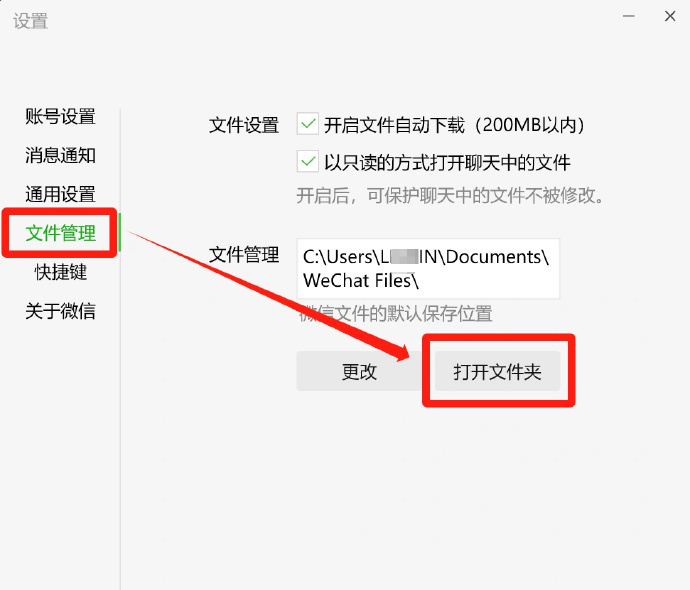The width and height of the screenshot is (690, 590).
Task: Toggle the 开启文件自动下载 checkbox
Action: tap(308, 124)
